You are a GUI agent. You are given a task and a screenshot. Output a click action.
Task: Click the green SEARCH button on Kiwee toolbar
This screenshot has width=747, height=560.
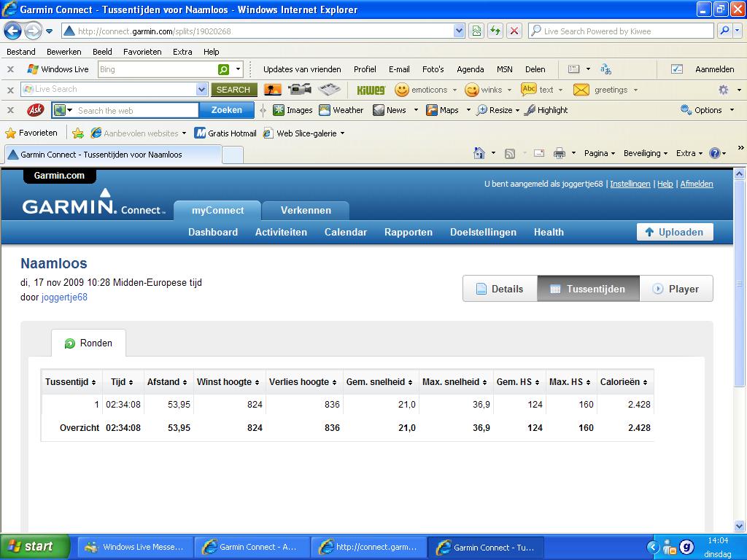point(233,90)
